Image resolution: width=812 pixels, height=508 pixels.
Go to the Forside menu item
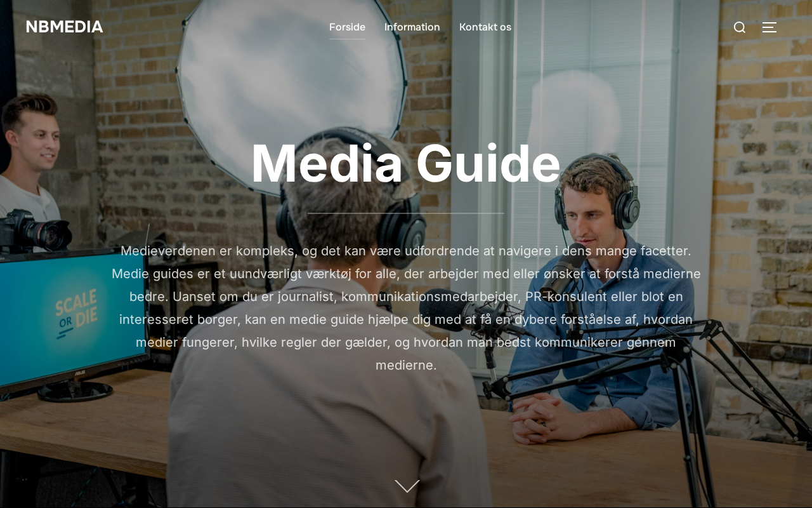(x=347, y=27)
